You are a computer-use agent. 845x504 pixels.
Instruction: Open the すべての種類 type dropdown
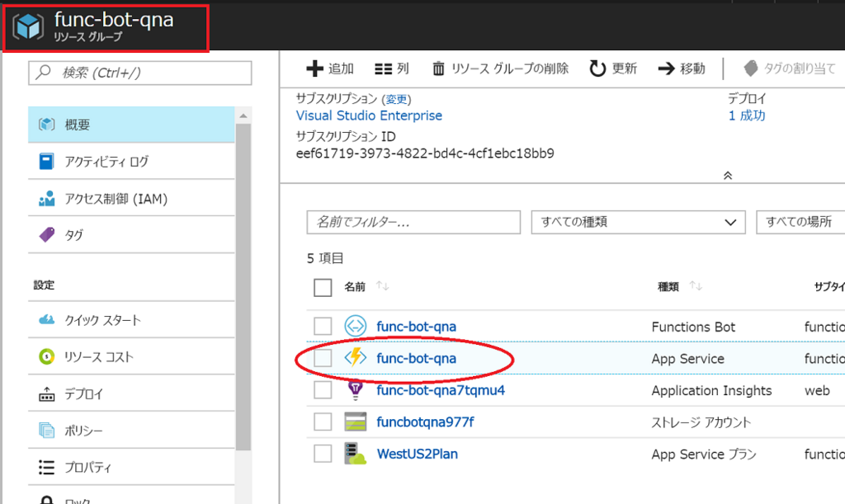pyautogui.click(x=638, y=222)
